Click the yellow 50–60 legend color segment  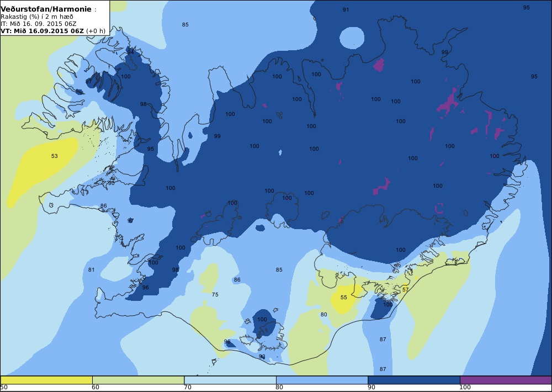(x=46, y=380)
